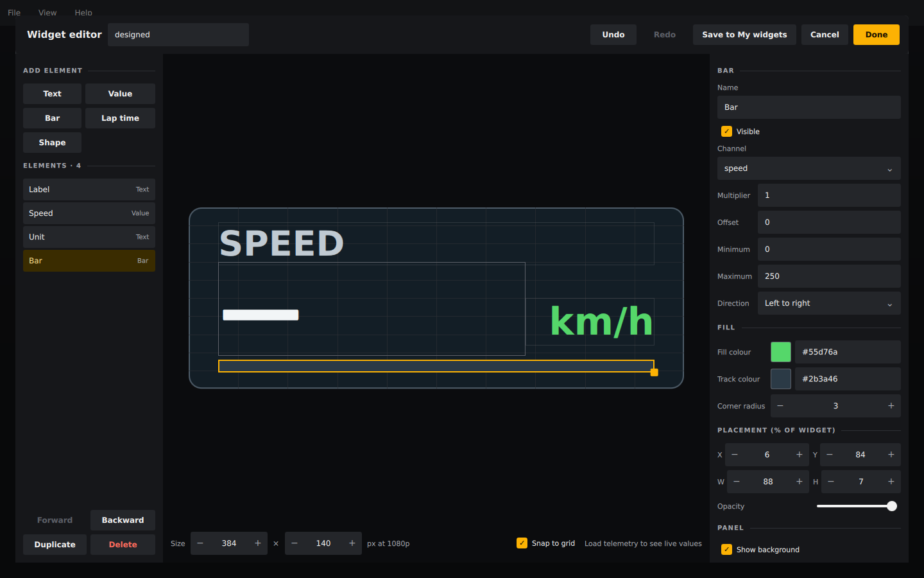The image size is (924, 578).
Task: Click the widget name field reading designed
Action: pyautogui.click(x=178, y=35)
